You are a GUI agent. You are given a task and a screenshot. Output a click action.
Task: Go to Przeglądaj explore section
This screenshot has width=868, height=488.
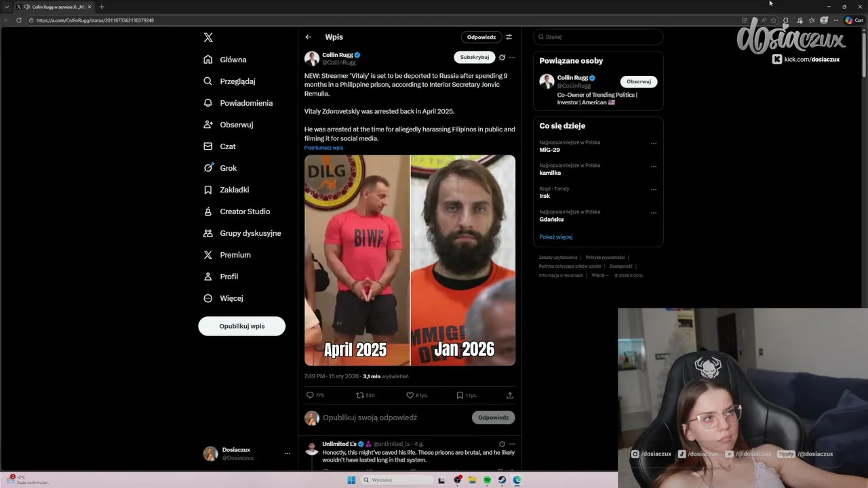click(229, 81)
